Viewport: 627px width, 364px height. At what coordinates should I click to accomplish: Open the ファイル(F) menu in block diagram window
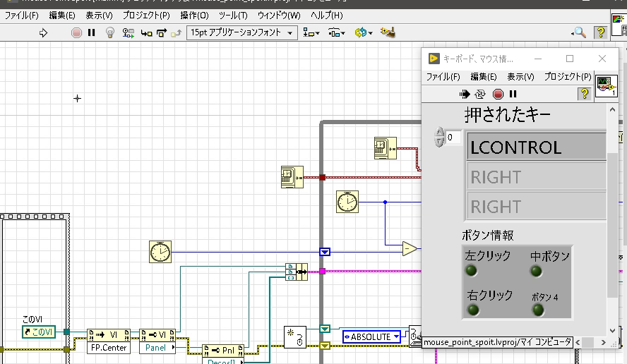22,16
